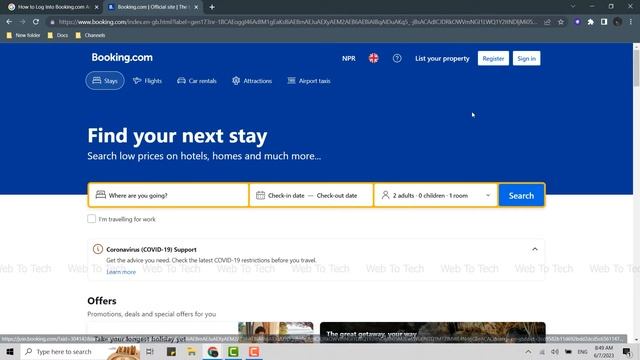The image size is (640, 360).
Task: Click the Booking.com logo
Action: pos(122,58)
